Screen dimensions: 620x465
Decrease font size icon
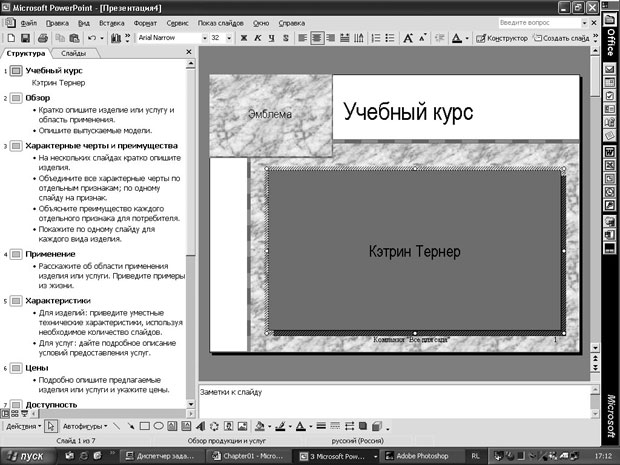pyautogui.click(x=422, y=38)
